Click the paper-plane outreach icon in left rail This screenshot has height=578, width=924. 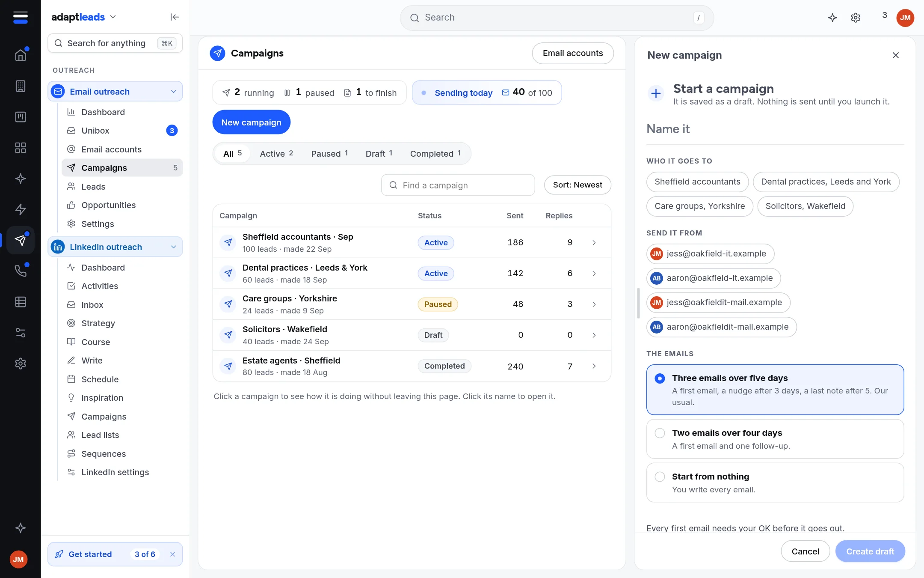(21, 240)
